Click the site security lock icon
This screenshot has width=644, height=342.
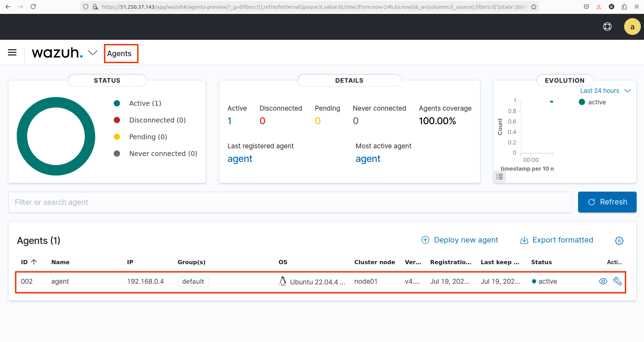(95, 7)
